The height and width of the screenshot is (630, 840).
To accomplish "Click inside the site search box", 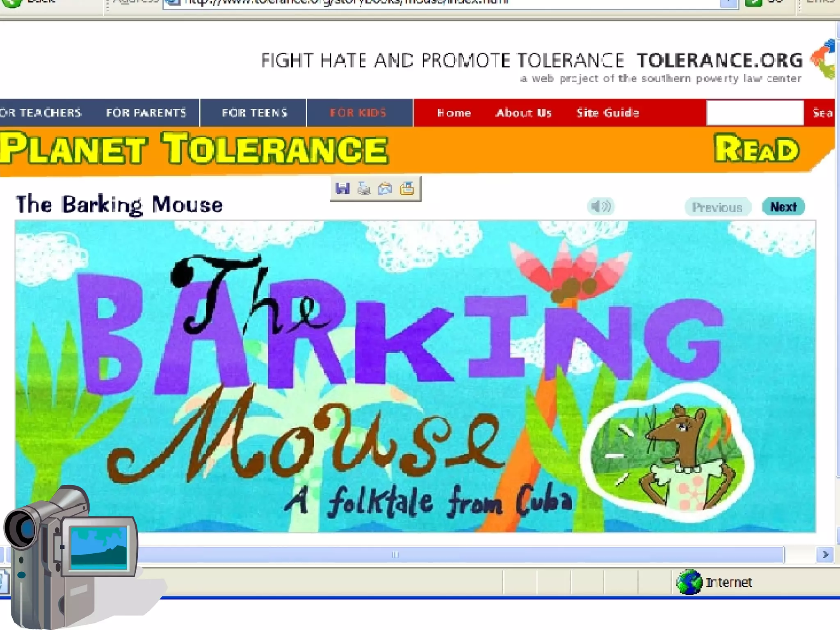I will pyautogui.click(x=755, y=113).
